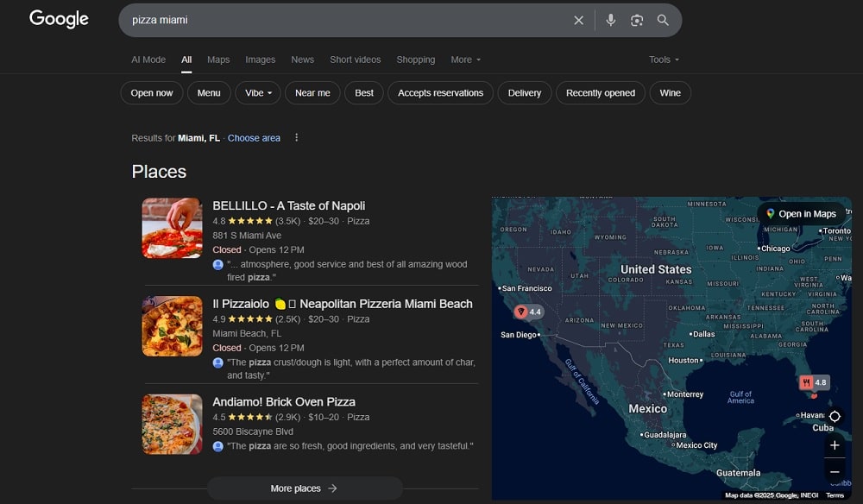863x504 pixels.
Task: Click the 4.8 rated map pin
Action: pyautogui.click(x=813, y=382)
